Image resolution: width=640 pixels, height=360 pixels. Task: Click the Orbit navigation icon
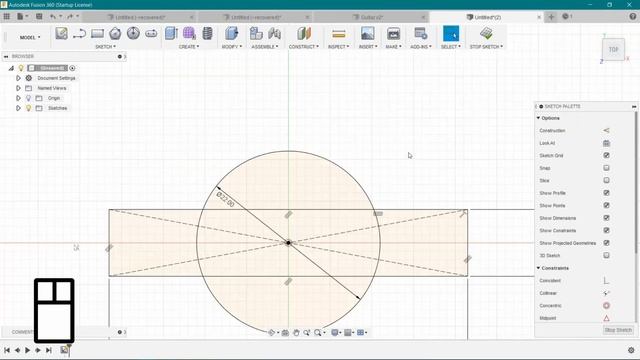click(272, 333)
